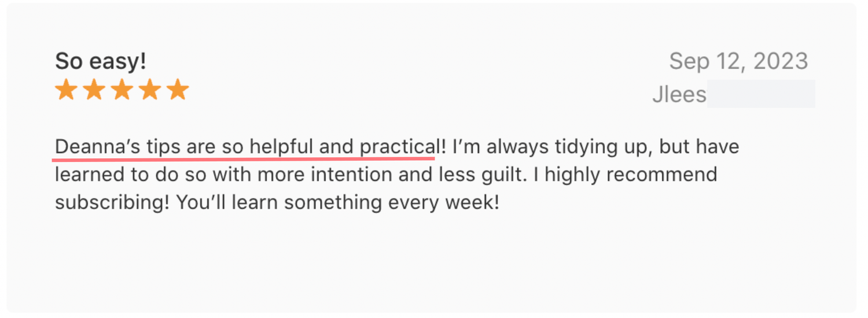Click the word "helpful" in the underlined phrase
This screenshot has height=318, width=868.
pyautogui.click(x=282, y=147)
